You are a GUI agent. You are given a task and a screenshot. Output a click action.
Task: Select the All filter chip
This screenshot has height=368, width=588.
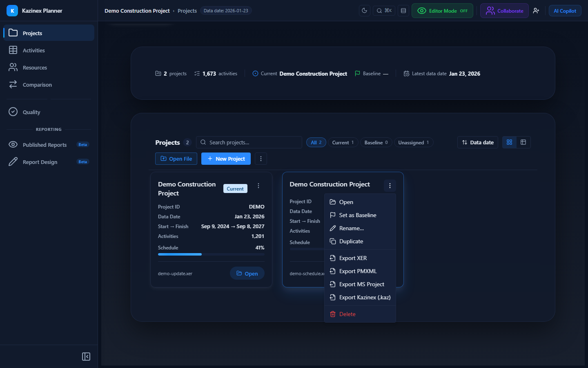click(316, 142)
